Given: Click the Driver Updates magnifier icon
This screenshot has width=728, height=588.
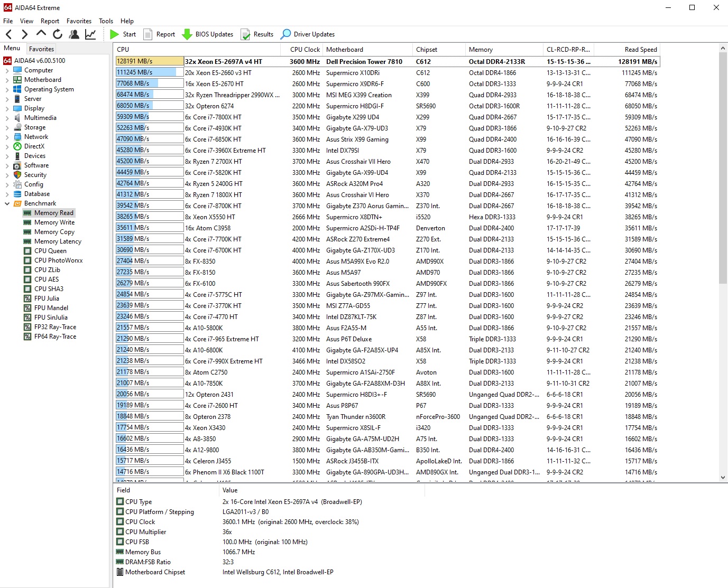Looking at the screenshot, I should click(x=285, y=34).
